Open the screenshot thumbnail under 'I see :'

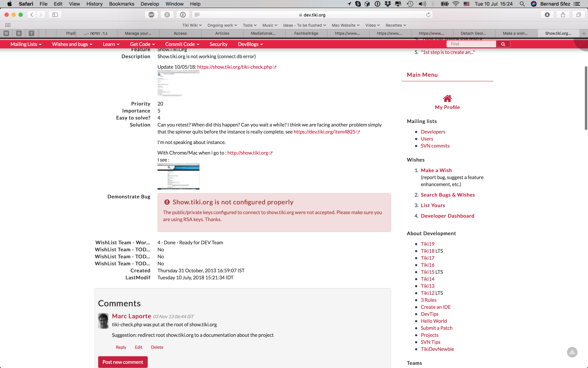178,176
